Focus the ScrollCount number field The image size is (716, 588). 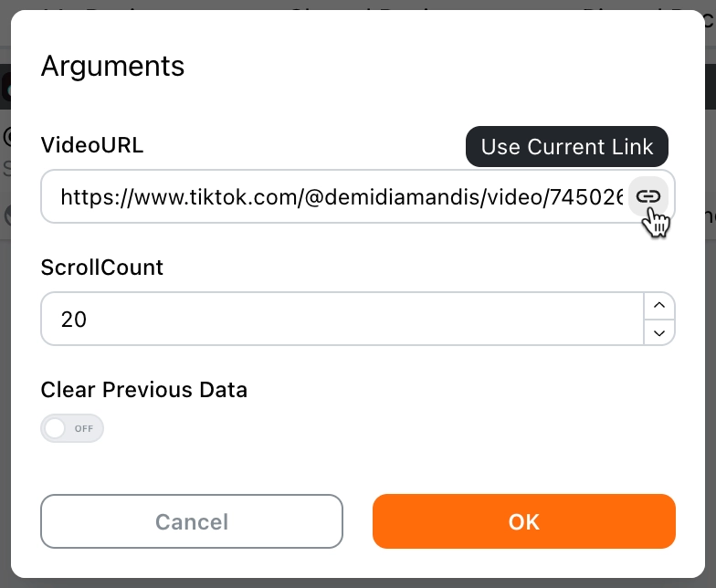click(342, 319)
